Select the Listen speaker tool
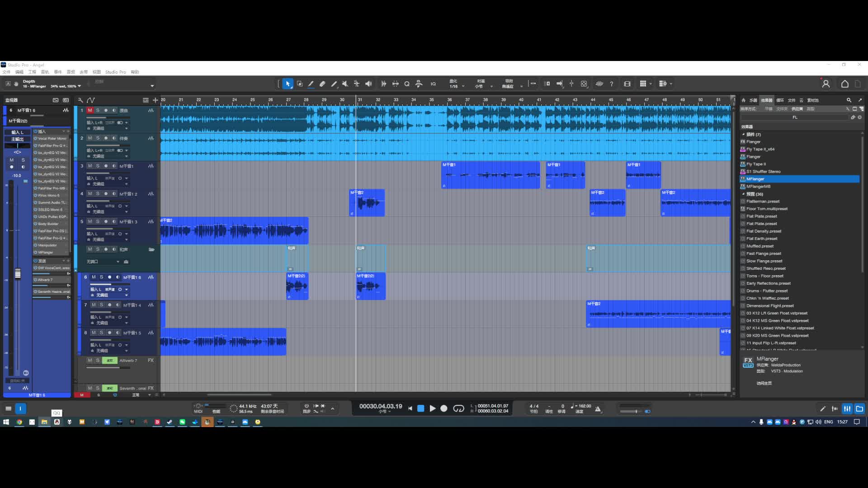The image size is (868, 488). [368, 84]
